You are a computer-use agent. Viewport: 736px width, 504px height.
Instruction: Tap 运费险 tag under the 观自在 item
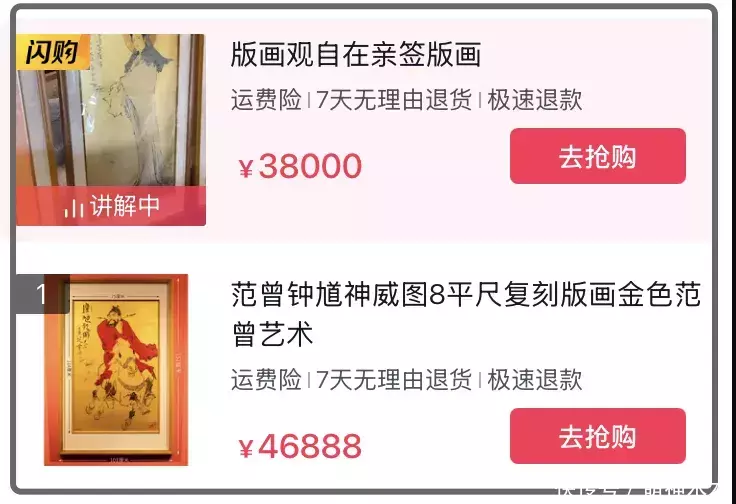coord(266,100)
